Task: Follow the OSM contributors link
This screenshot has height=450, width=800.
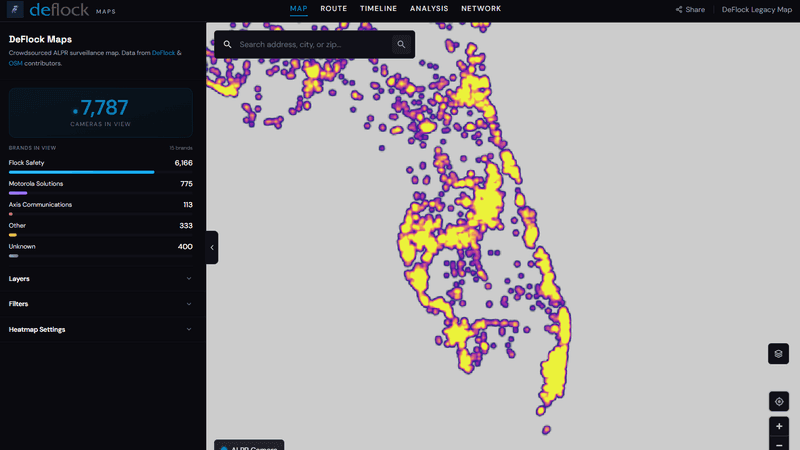Action: pos(15,63)
